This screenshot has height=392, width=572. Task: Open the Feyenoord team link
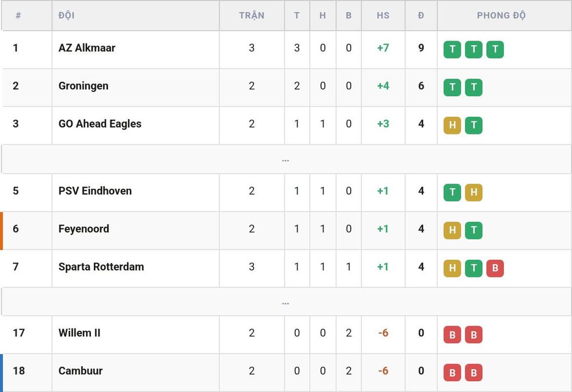pyautogui.click(x=84, y=229)
